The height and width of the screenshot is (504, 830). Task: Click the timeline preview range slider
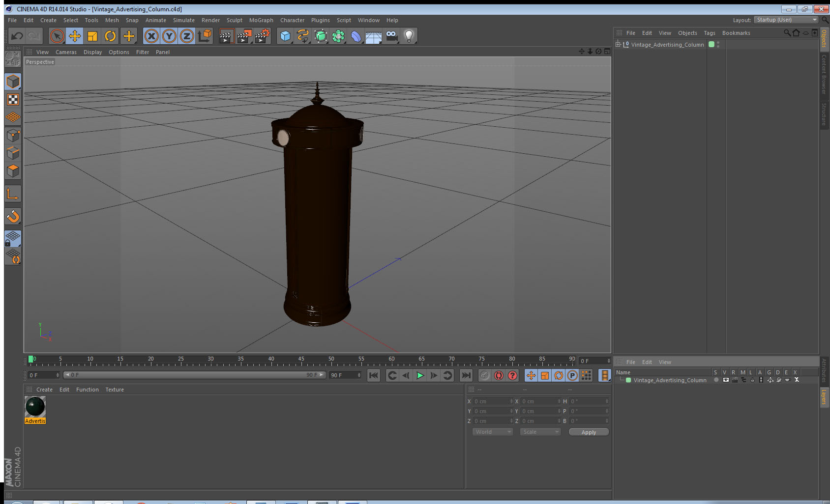[195, 375]
